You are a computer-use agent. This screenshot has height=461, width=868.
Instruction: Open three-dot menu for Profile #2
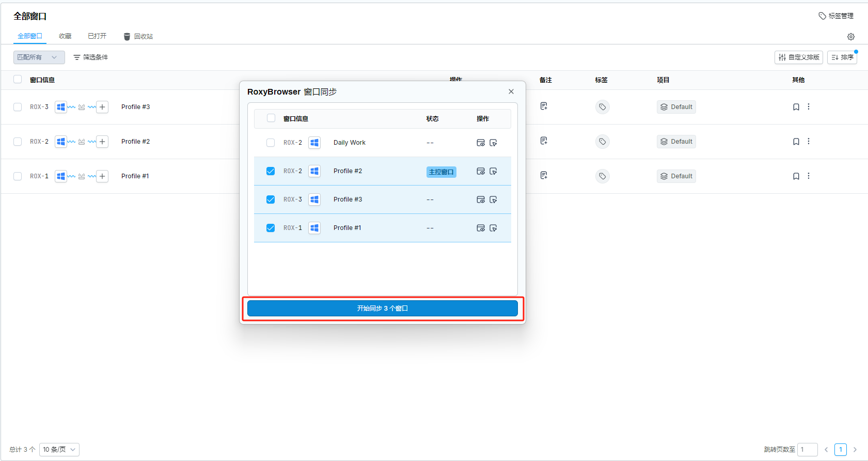coord(809,141)
